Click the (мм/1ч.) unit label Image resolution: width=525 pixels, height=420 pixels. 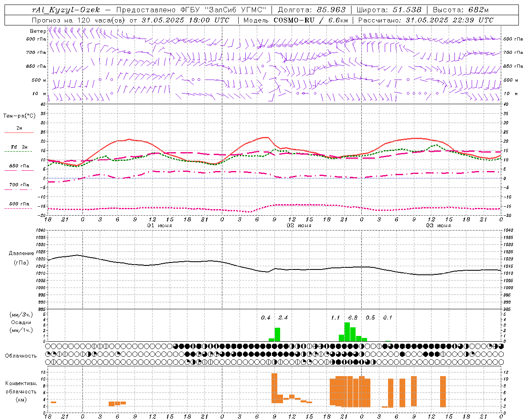tap(21, 330)
